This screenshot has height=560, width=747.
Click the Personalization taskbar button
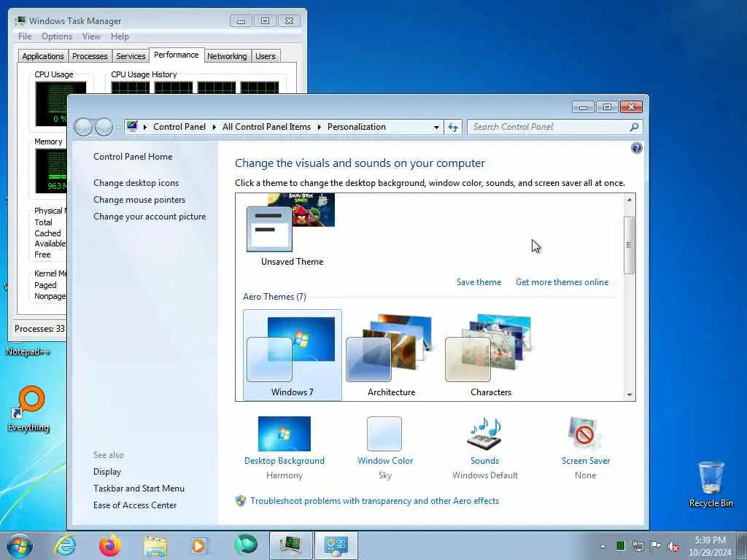[336, 545]
